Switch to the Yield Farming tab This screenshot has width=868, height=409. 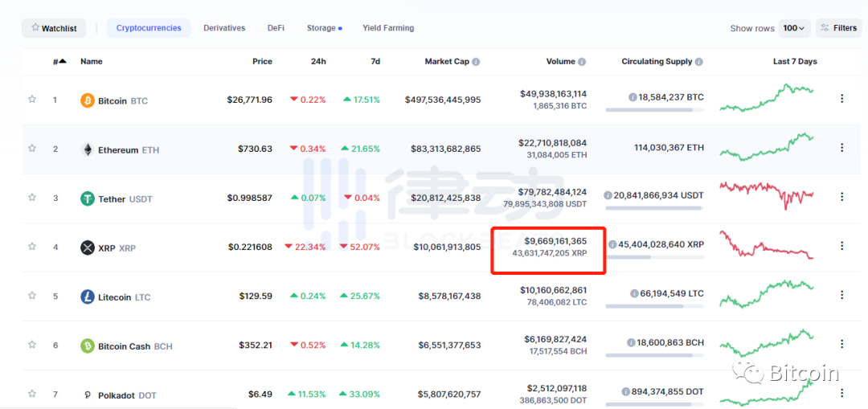(x=388, y=28)
